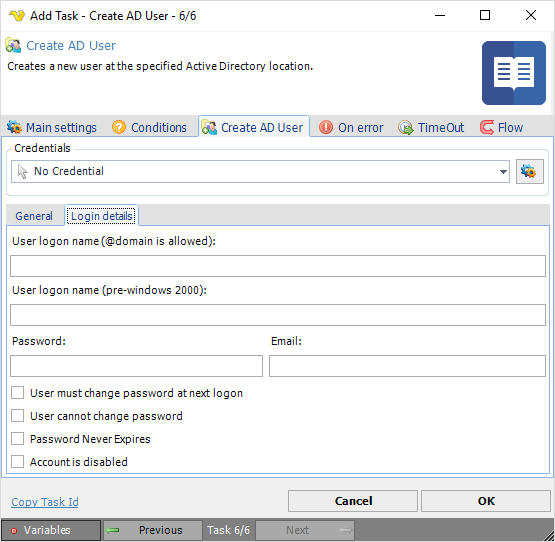
Task: Click the TimeOut clock icon
Action: [405, 127]
